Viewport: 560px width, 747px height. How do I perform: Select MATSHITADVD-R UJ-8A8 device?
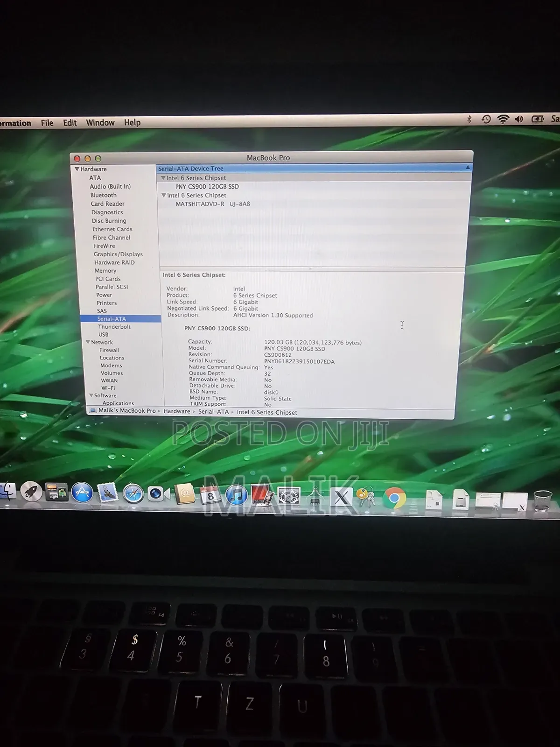(213, 204)
